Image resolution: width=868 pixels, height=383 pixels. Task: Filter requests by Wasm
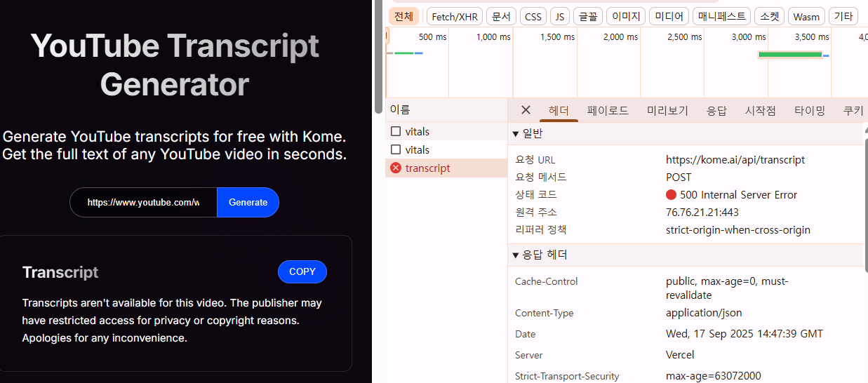(x=806, y=16)
